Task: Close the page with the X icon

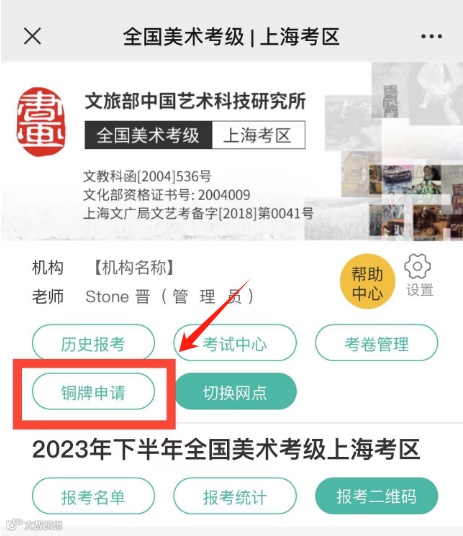Action: pyautogui.click(x=32, y=36)
